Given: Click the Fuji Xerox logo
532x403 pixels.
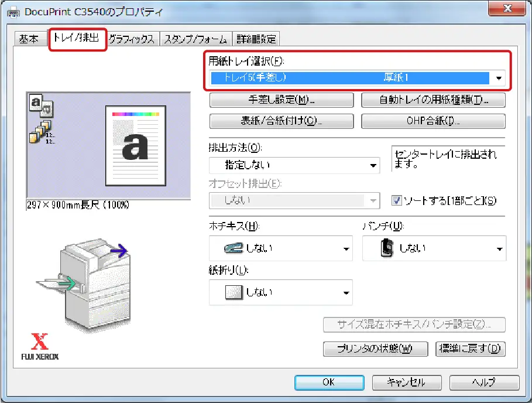Looking at the screenshot, I should pos(40,347).
